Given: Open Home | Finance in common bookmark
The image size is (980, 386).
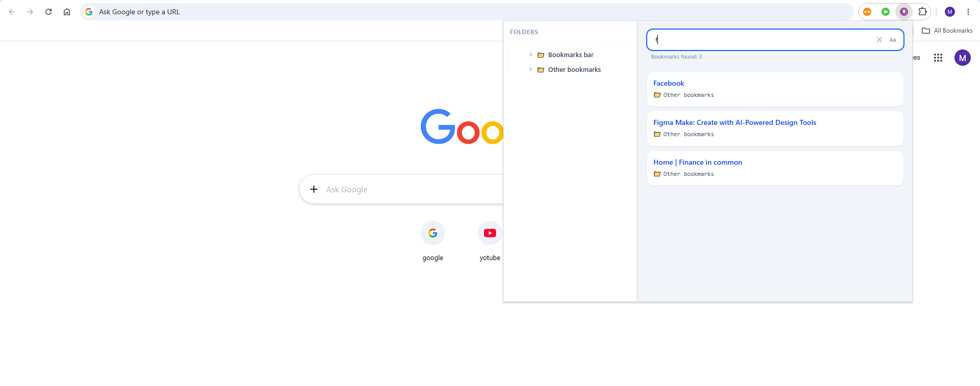Looking at the screenshot, I should click(x=698, y=162).
